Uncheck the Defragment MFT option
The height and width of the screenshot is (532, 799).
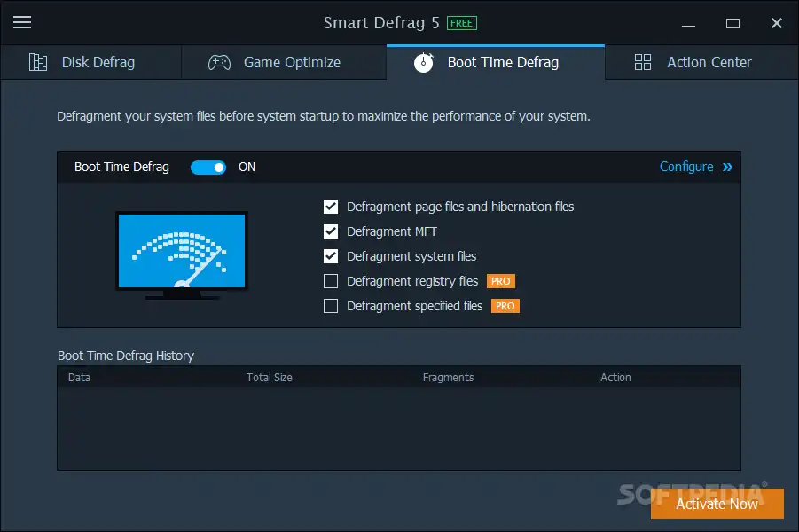coord(331,231)
